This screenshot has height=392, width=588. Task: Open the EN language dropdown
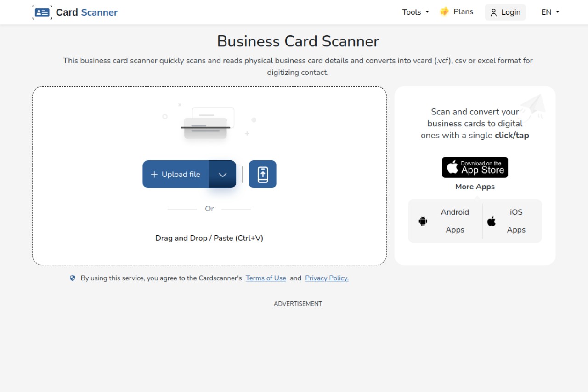[550, 12]
